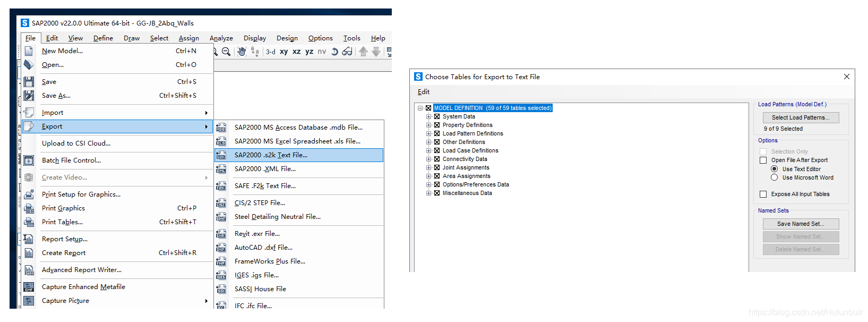Click the Capture Enhanced Metafile EMF icon
The height and width of the screenshot is (322, 868).
pyautogui.click(x=29, y=287)
